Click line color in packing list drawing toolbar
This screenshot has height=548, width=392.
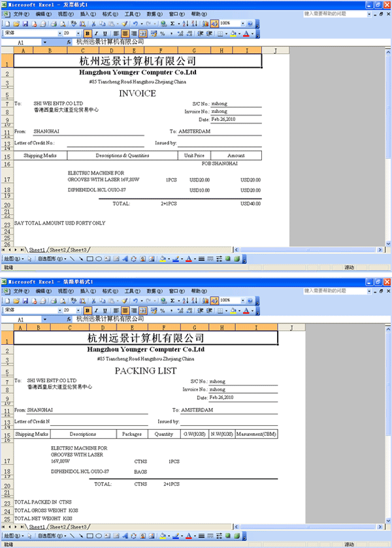(176, 536)
